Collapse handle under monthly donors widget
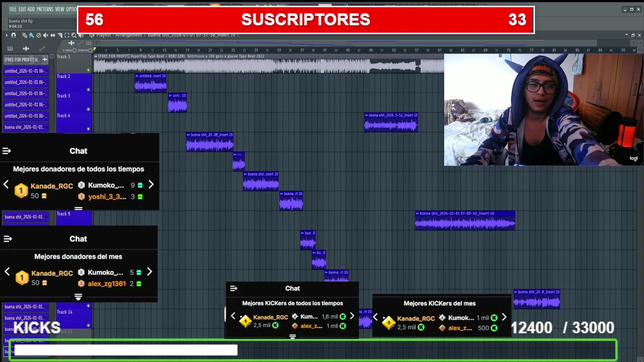The width and height of the screenshot is (644, 362). point(78,297)
